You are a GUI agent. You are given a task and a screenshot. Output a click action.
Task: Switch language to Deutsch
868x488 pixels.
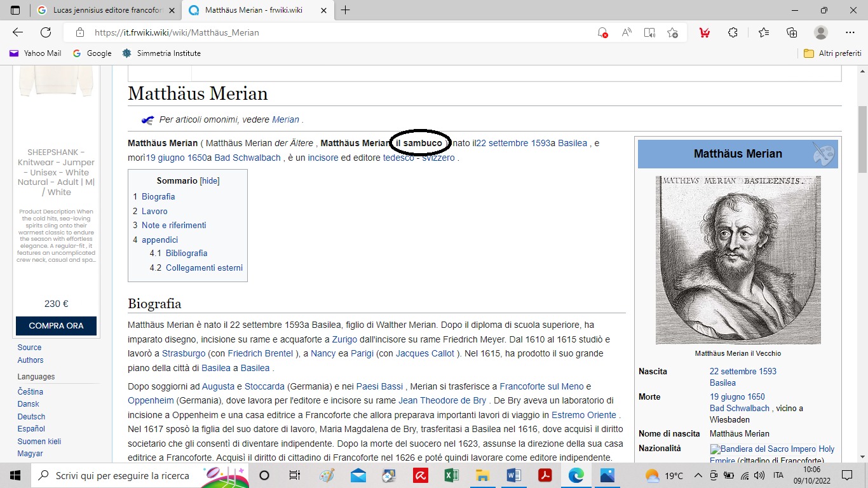click(31, 417)
